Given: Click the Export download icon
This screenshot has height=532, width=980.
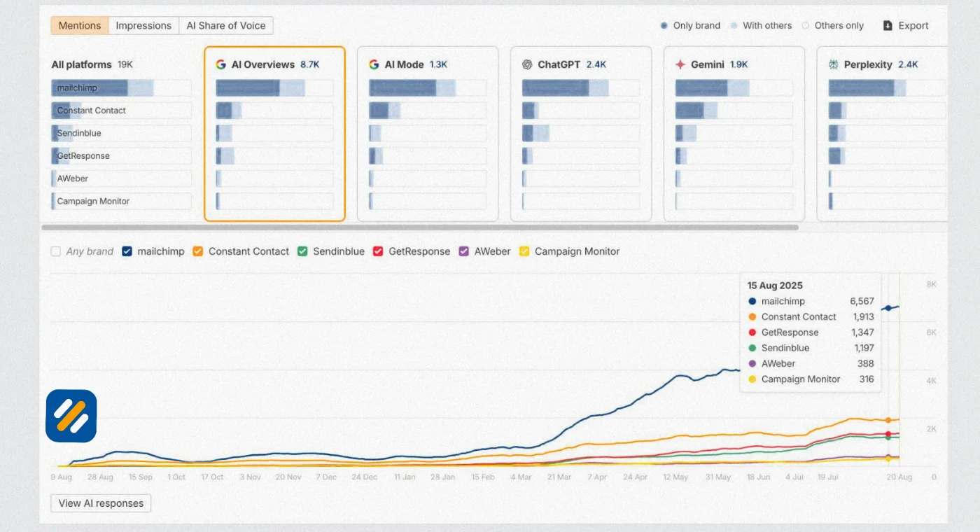Looking at the screenshot, I should click(888, 26).
